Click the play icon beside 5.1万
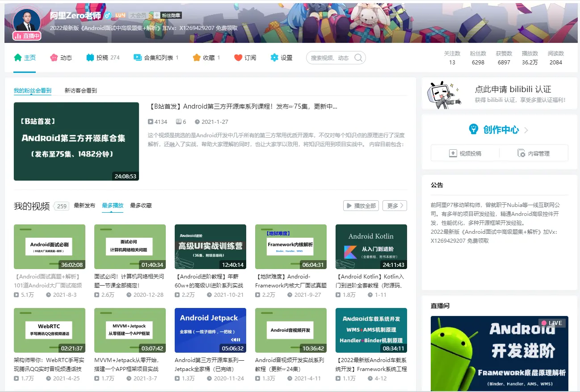The height and width of the screenshot is (392, 580). pos(17,295)
